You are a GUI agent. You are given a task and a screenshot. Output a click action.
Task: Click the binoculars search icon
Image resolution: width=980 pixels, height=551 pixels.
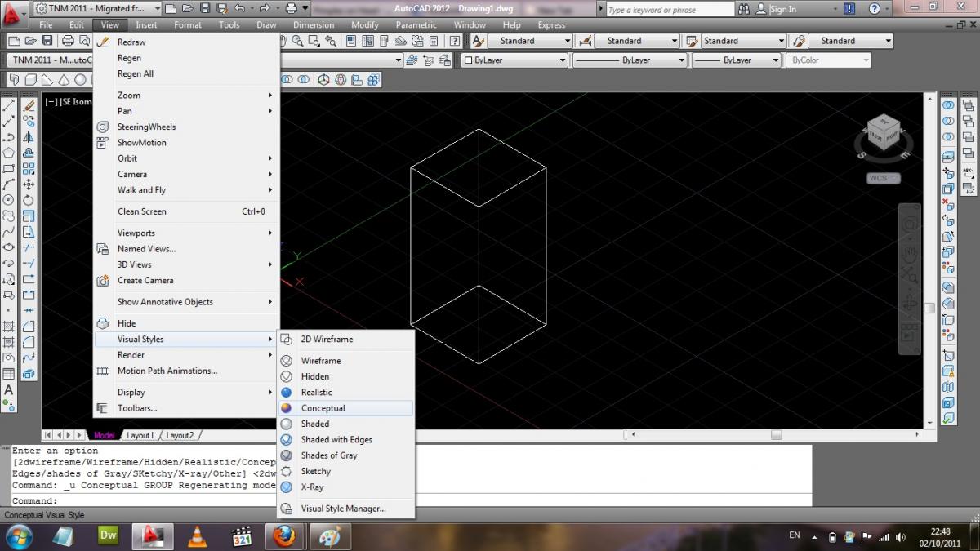point(744,9)
